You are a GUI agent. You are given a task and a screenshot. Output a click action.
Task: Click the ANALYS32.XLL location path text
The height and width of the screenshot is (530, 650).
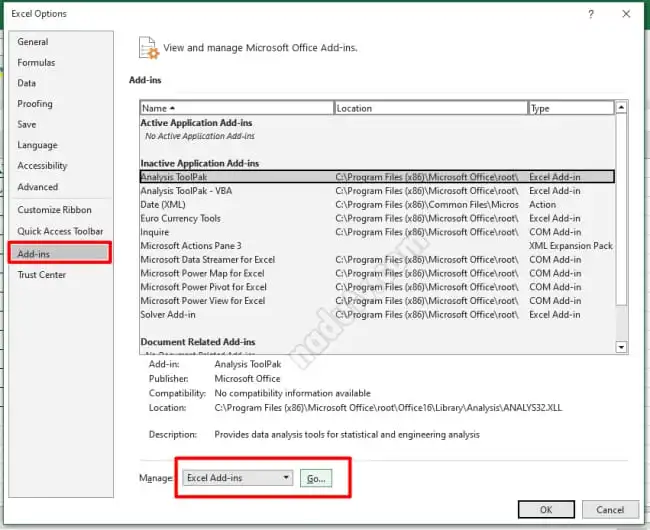tap(388, 408)
